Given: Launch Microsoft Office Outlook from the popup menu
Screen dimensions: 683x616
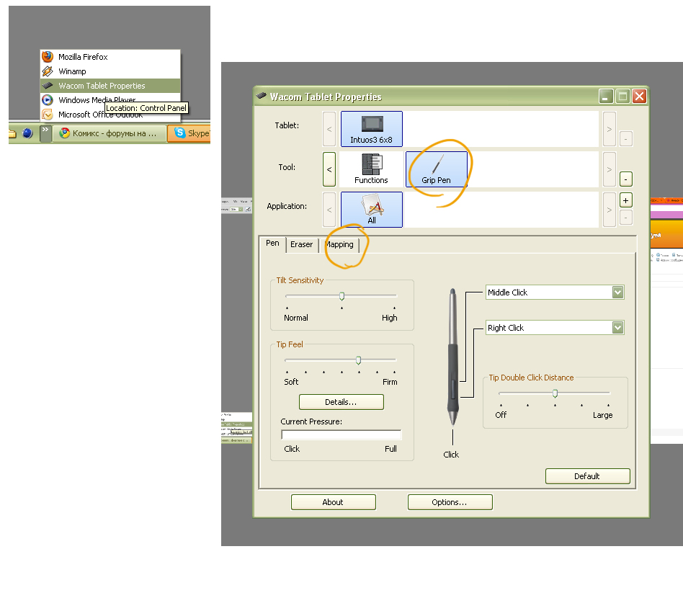Looking at the screenshot, I should click(110, 115).
